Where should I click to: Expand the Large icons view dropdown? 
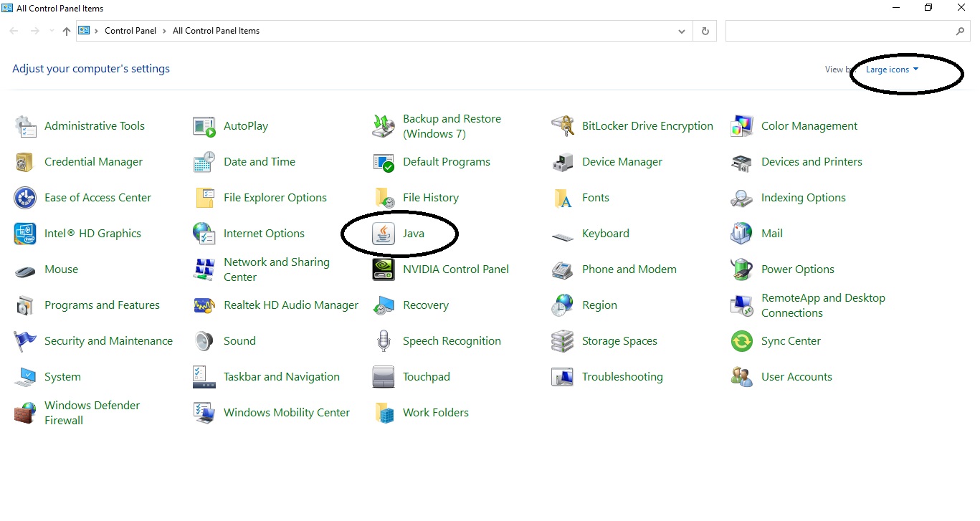[892, 70]
